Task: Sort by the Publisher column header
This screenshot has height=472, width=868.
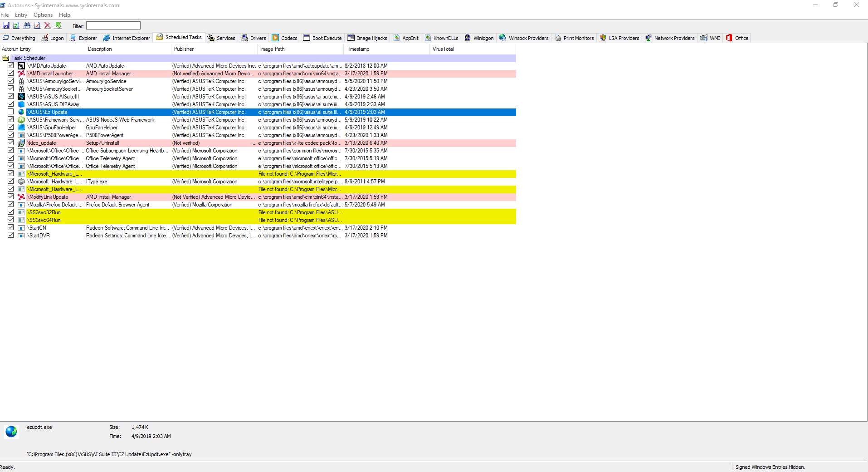Action: (214, 49)
